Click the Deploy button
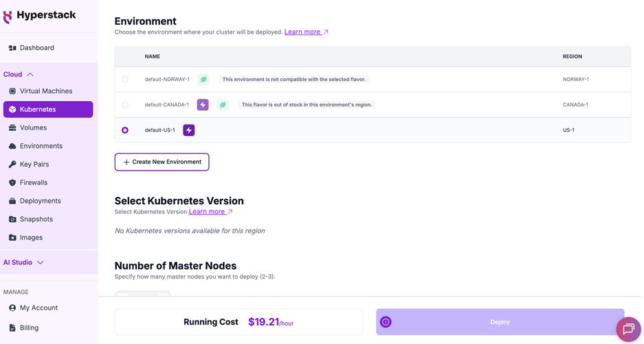 [500, 322]
